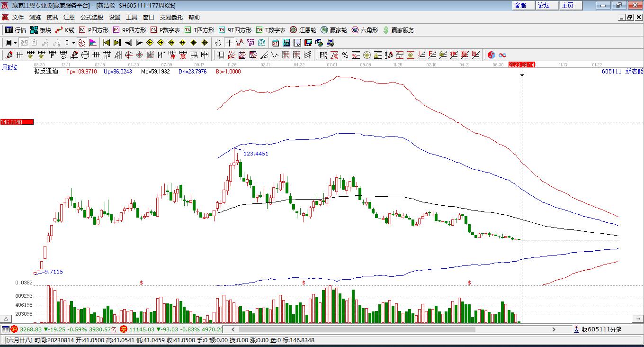
Task: Open the calculator tool
Action: [x=286, y=43]
